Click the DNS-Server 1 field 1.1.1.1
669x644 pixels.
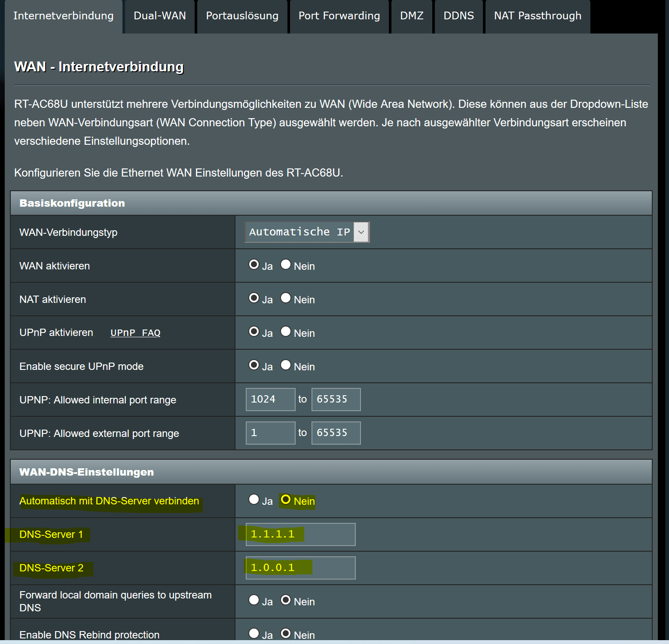pos(301,534)
